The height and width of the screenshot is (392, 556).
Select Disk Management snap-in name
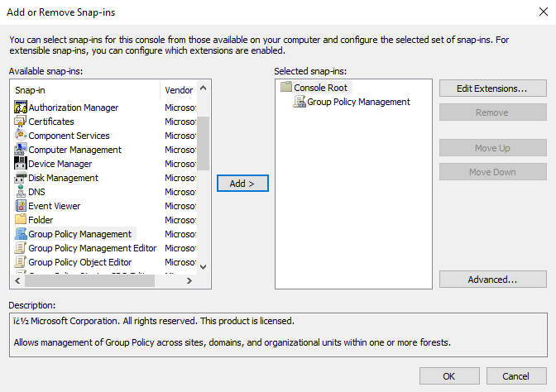(x=63, y=178)
